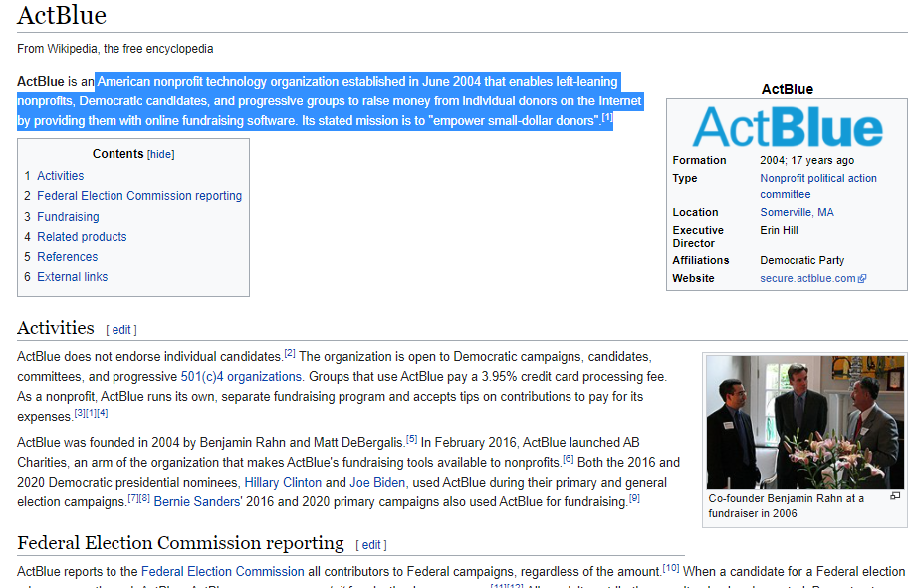This screenshot has height=588, width=912.
Task: Click the Executive Director label in infobox
Action: [x=698, y=237]
